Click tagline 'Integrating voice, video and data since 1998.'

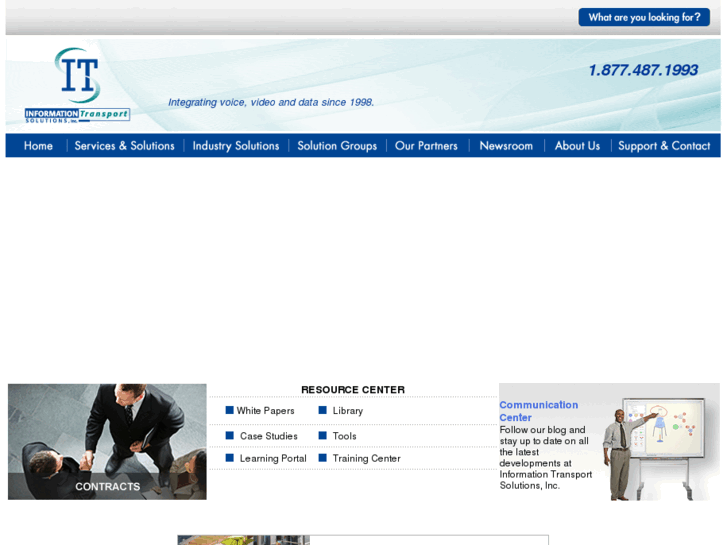click(271, 102)
